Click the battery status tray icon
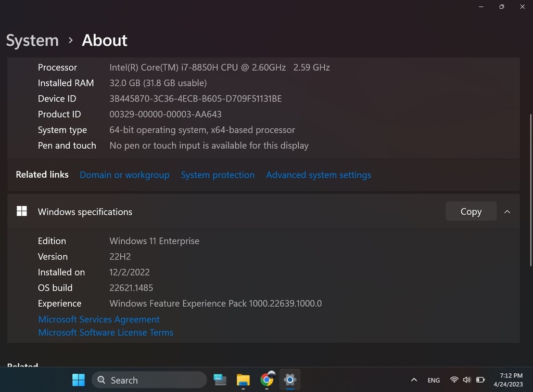 tap(480, 380)
